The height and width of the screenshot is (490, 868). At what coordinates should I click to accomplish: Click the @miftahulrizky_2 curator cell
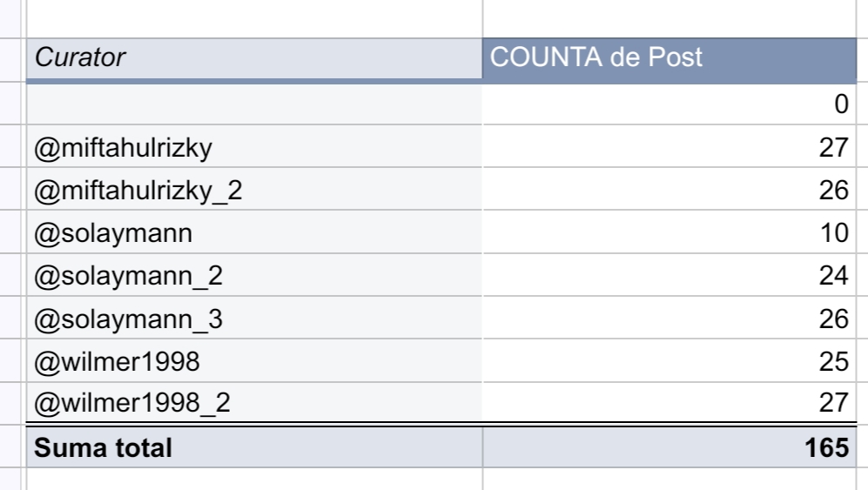tap(254, 189)
